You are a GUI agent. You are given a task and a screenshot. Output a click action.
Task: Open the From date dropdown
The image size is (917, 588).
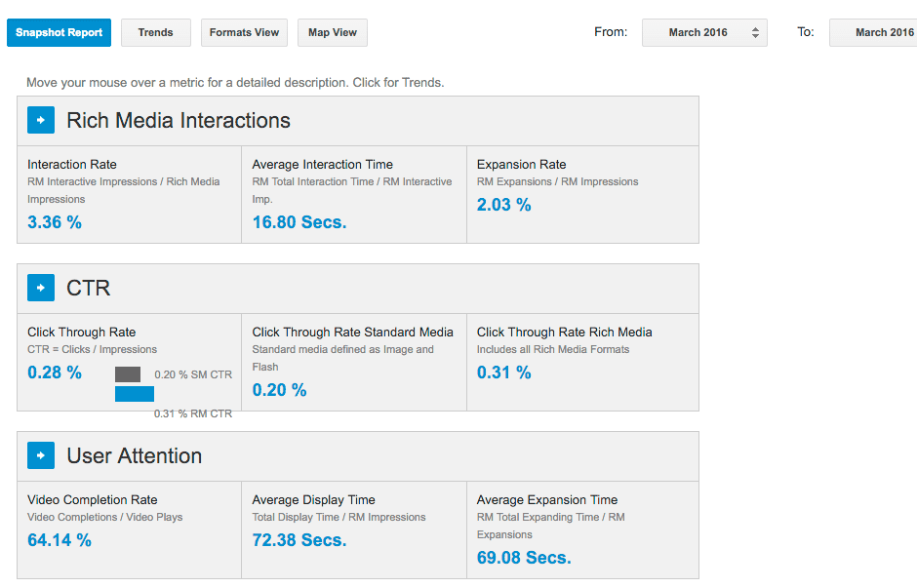pyautogui.click(x=704, y=32)
